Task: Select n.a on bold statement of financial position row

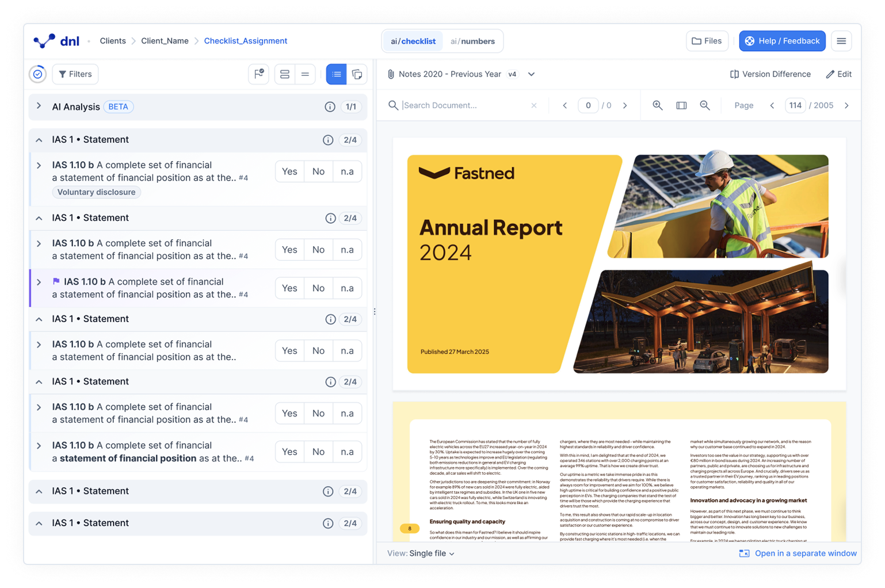Action: (347, 452)
